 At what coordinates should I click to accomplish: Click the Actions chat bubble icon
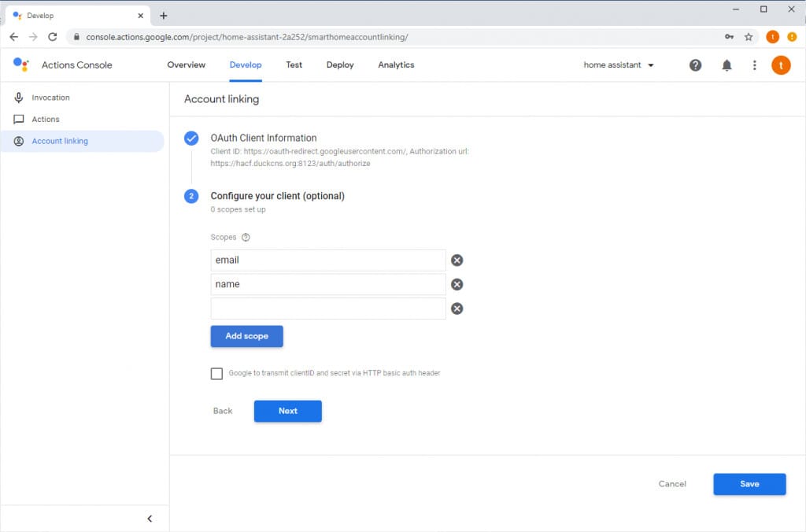tap(19, 120)
